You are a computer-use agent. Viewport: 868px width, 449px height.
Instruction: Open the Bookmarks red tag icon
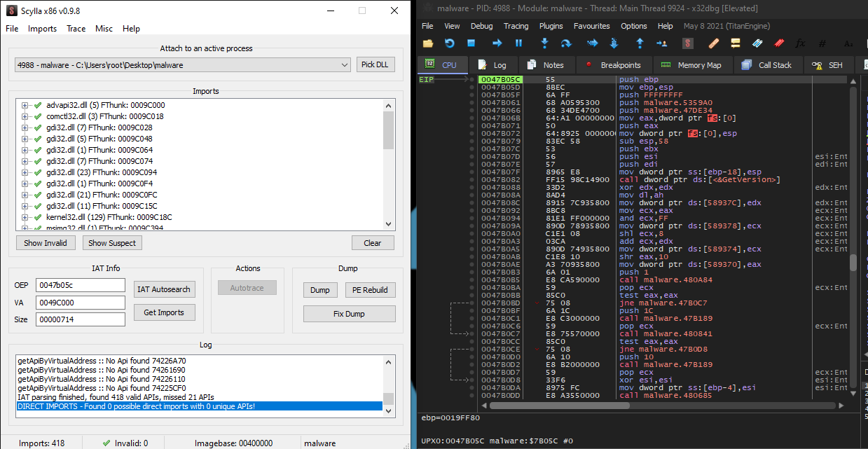pos(779,43)
